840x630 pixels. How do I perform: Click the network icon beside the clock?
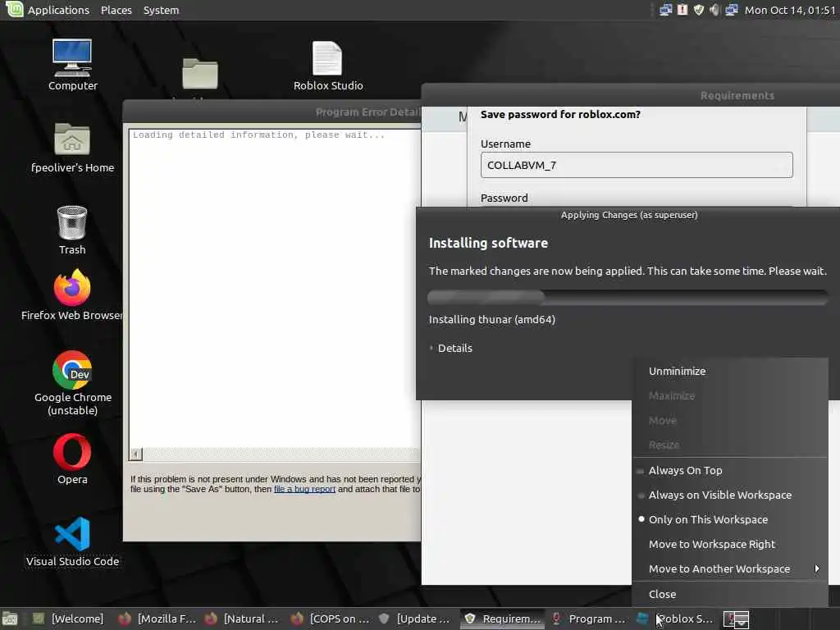[731, 10]
